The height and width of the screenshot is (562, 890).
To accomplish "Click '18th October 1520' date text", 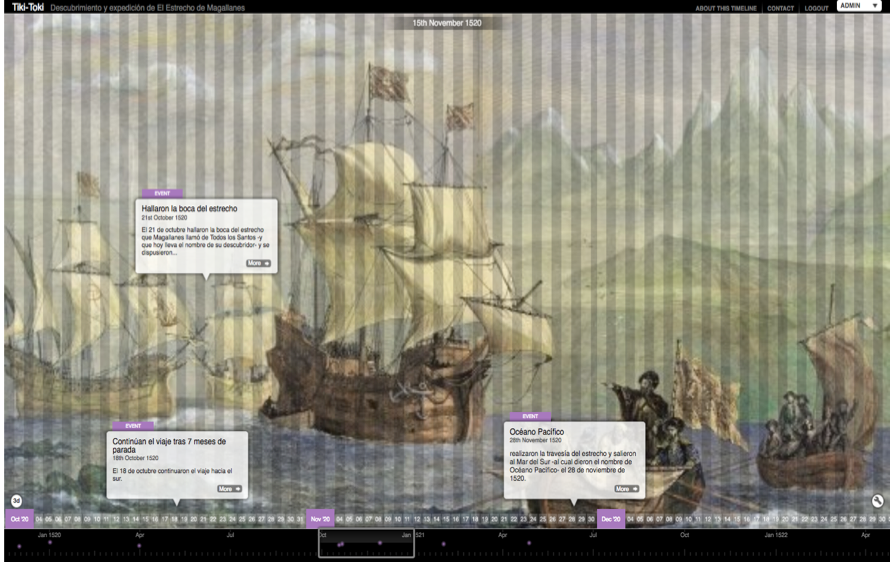I will pos(135,458).
